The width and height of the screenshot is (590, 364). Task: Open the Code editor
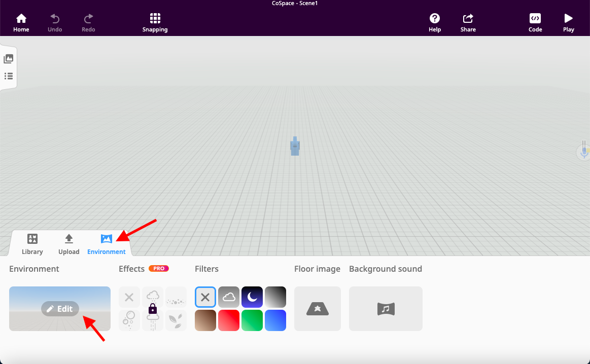(535, 22)
